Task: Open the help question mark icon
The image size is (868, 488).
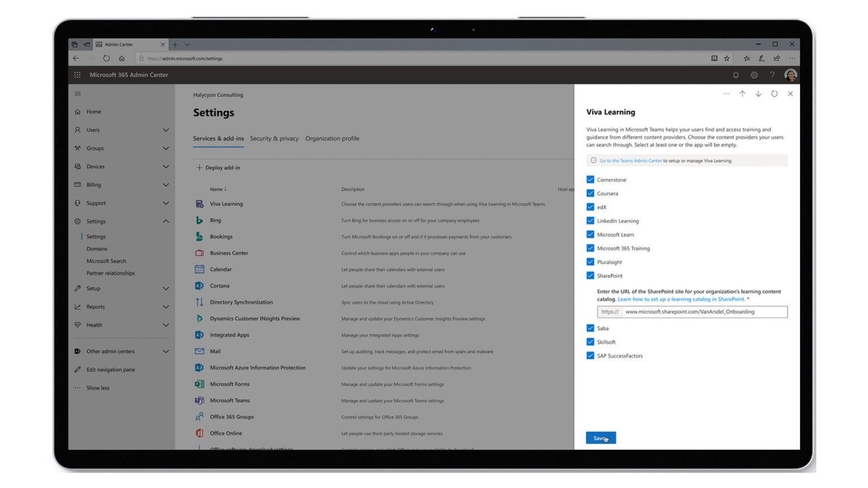Action: click(772, 75)
